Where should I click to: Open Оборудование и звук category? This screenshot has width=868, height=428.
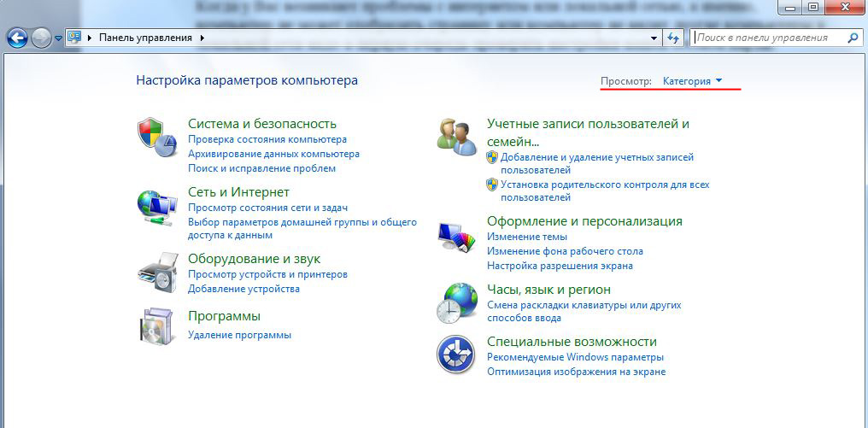[254, 259]
